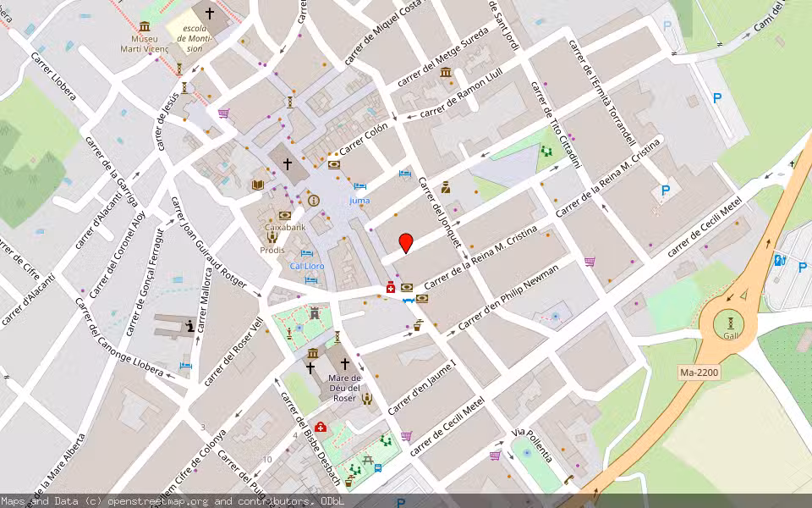
Task: Click the red pharmacy cross icon
Action: click(391, 288)
